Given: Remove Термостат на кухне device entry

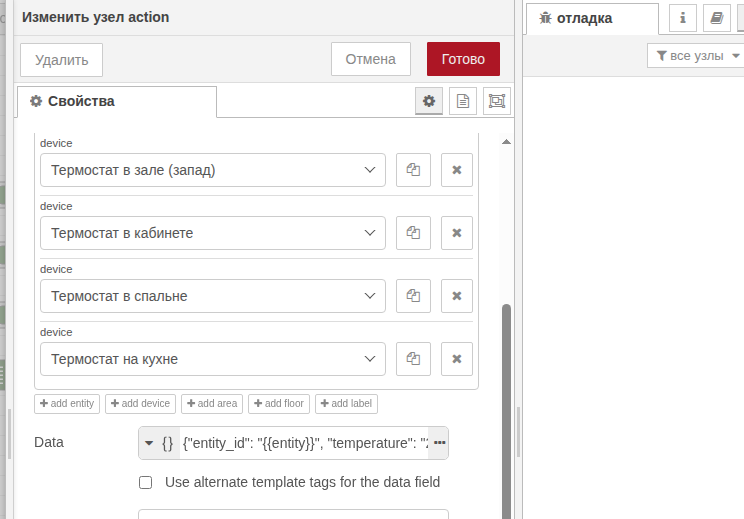Looking at the screenshot, I should point(457,359).
